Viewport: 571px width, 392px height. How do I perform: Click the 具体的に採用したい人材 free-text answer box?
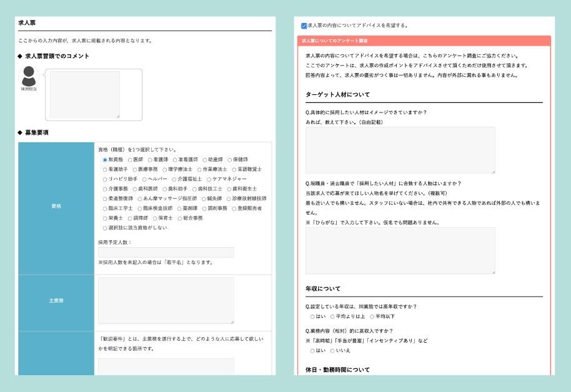click(400, 150)
